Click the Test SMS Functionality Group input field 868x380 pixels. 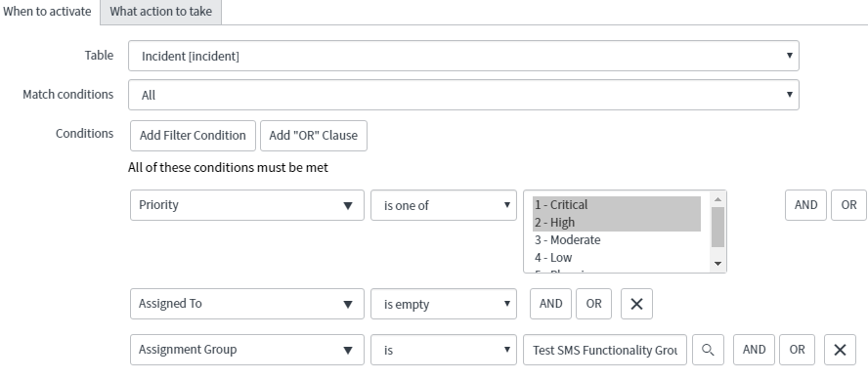point(605,350)
